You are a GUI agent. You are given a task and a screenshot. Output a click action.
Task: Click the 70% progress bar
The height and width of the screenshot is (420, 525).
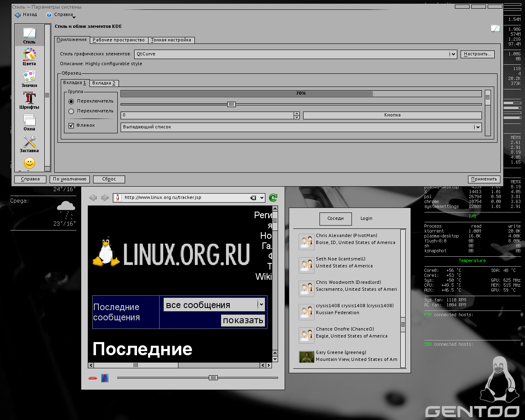click(301, 94)
